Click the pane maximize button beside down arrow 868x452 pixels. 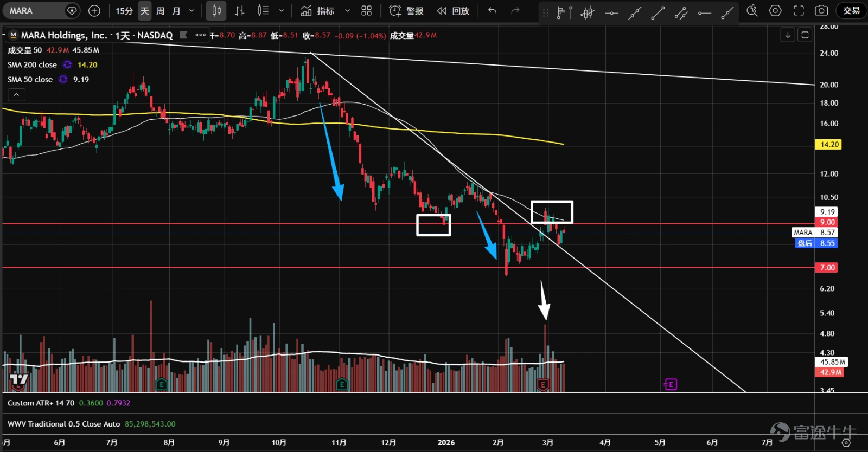point(805,35)
